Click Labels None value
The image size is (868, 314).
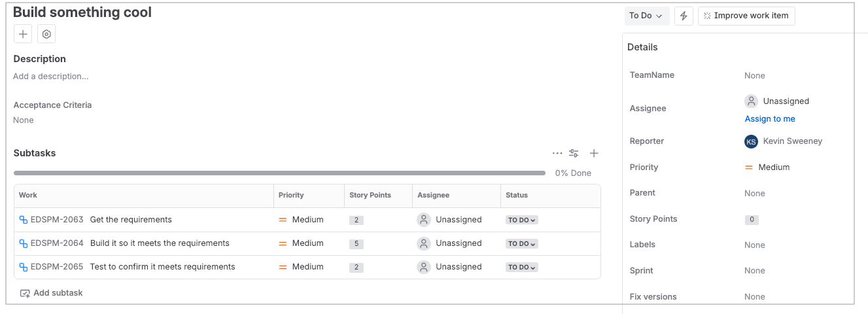[x=755, y=245]
